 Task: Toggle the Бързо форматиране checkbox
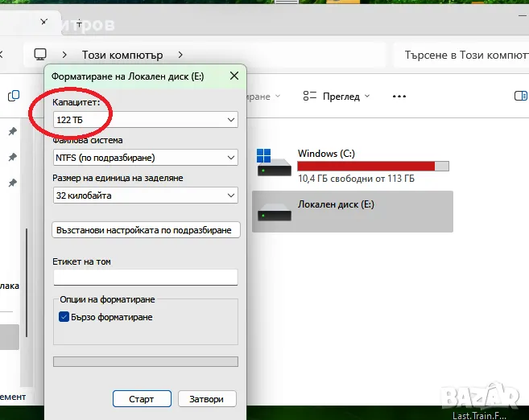pyautogui.click(x=64, y=317)
